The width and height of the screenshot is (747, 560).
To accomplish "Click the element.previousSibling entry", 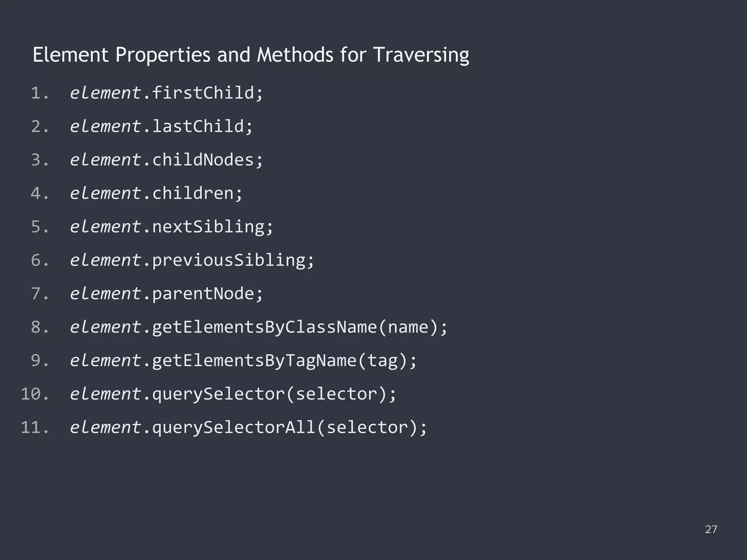I will tap(192, 260).
